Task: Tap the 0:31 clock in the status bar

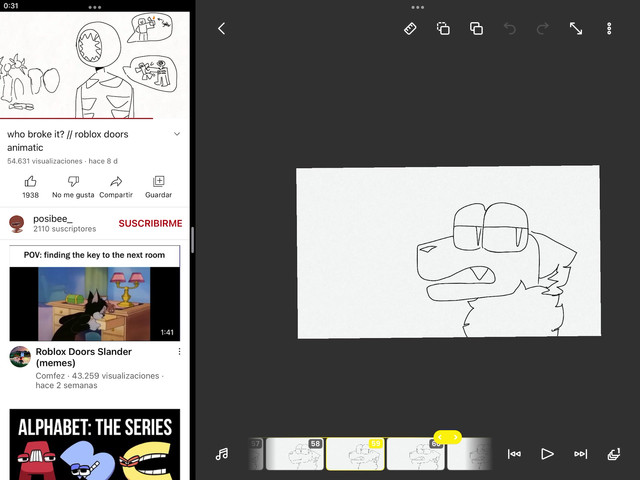Action: pos(11,6)
